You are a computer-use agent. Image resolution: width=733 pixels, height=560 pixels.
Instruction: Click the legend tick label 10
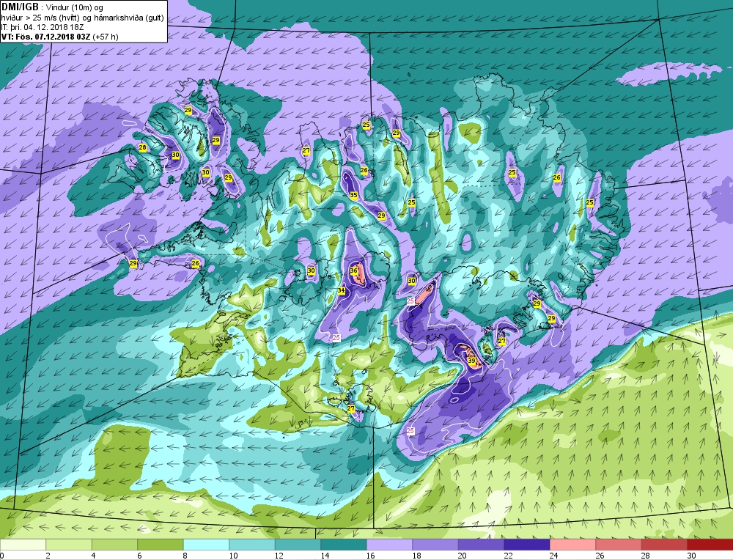click(233, 556)
